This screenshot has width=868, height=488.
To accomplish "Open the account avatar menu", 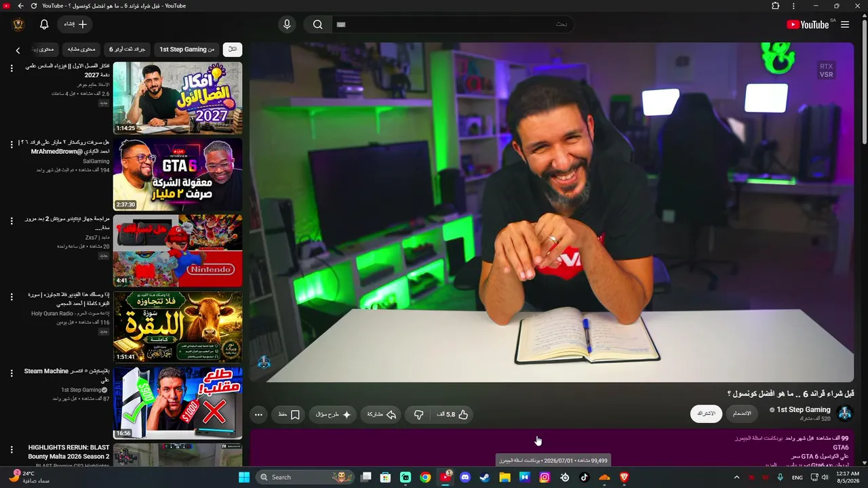I will tap(18, 24).
